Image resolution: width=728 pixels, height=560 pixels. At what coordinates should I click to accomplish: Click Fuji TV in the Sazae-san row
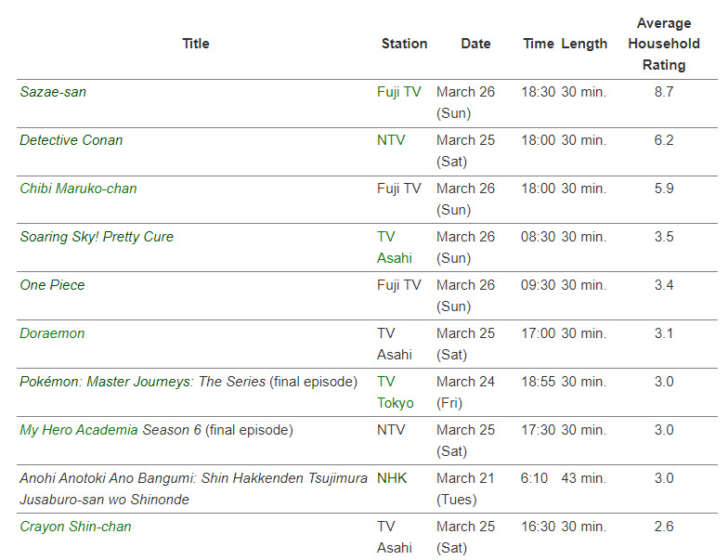pos(398,92)
